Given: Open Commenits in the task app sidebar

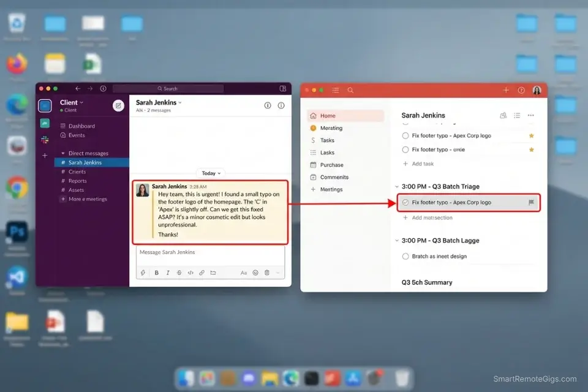Looking at the screenshot, I should (x=330, y=177).
